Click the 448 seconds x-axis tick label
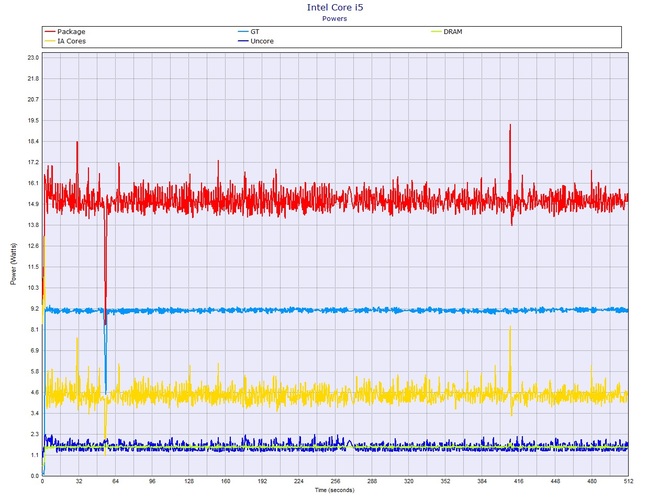Viewport: 670px width, 502px height. 555,481
